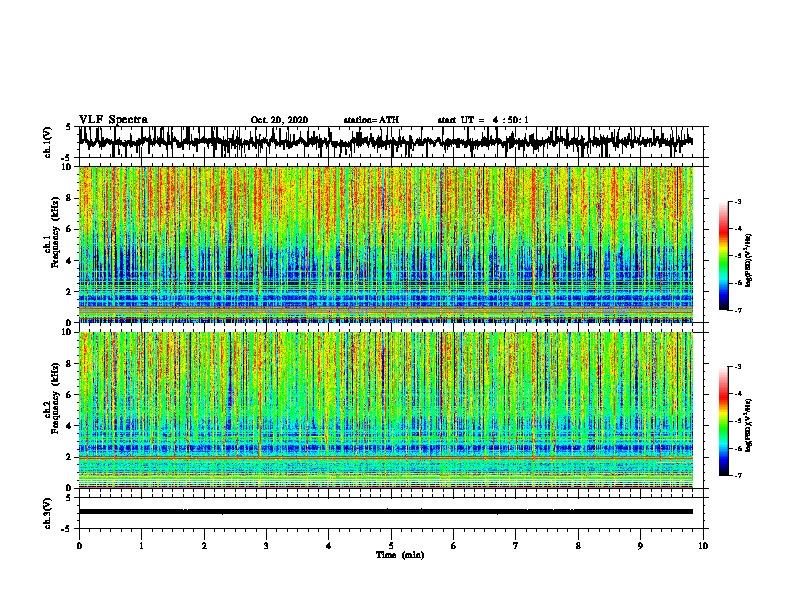Click the "-7" tick on ch.2 colorbar
Image resolution: width=792 pixels, height=612 pixels.
(738, 475)
